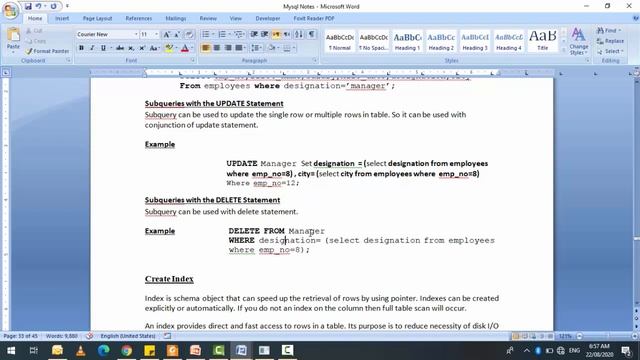Switch to Page Layout tab
Image resolution: width=640 pixels, height=360 pixels.
97,19
